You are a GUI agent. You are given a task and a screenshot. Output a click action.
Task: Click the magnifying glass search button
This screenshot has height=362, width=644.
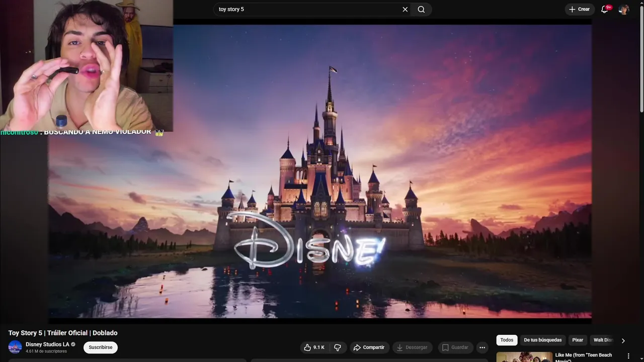[x=421, y=9]
